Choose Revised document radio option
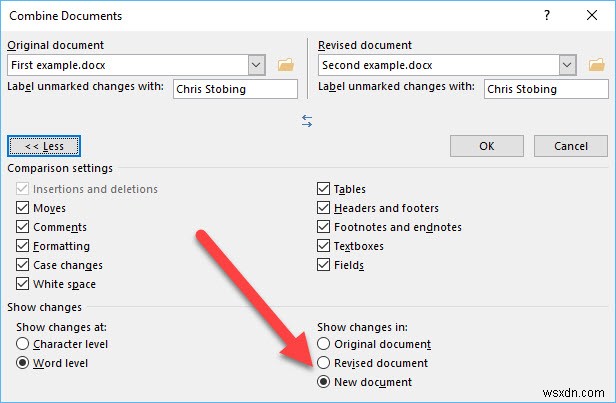616x403 pixels. (x=324, y=363)
